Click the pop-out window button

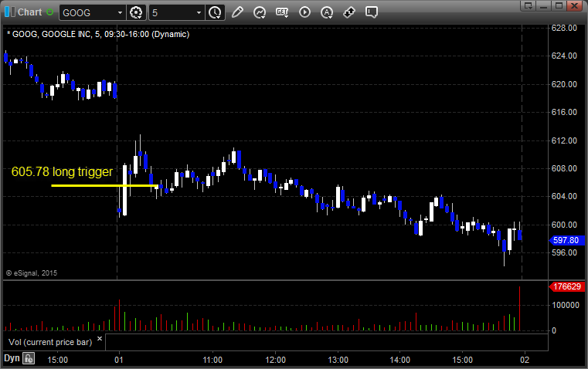[528, 5]
